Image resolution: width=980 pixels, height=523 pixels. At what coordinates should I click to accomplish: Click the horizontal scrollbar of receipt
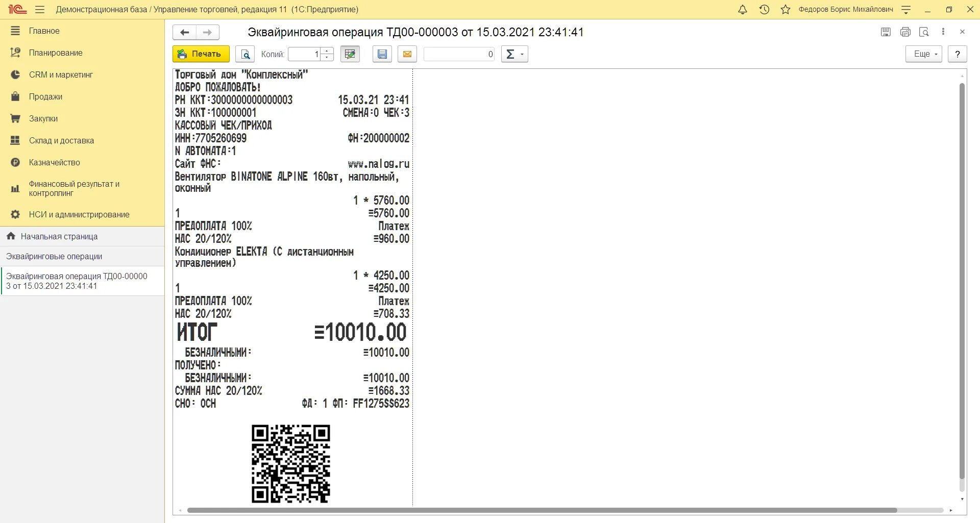pos(542,510)
